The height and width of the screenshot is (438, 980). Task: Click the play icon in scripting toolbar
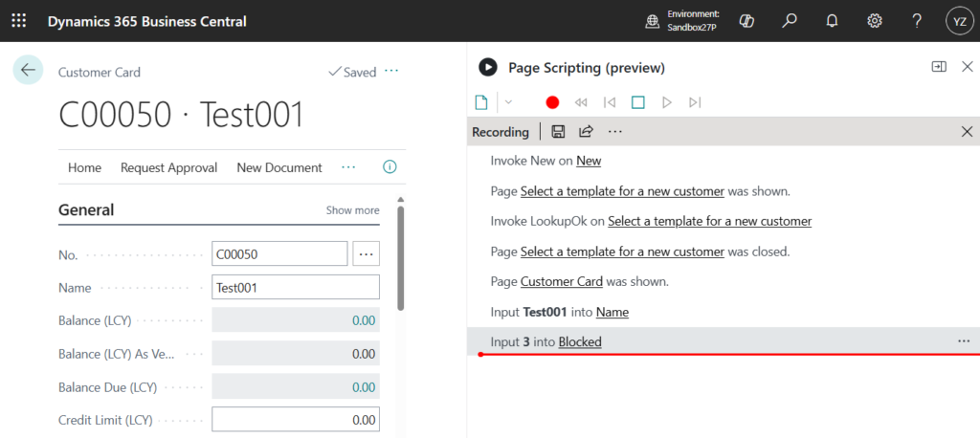click(667, 102)
